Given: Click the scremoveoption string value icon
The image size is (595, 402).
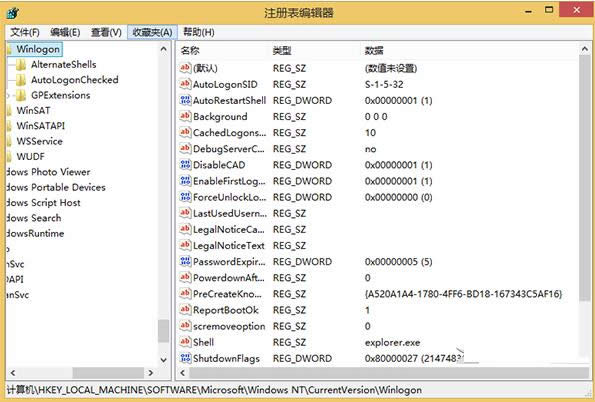Looking at the screenshot, I should 185,326.
